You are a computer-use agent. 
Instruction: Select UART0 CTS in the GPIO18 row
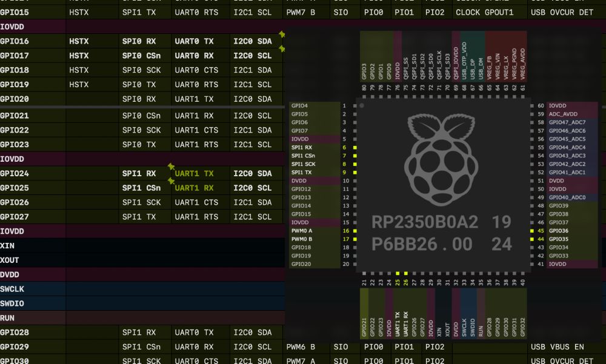point(196,70)
